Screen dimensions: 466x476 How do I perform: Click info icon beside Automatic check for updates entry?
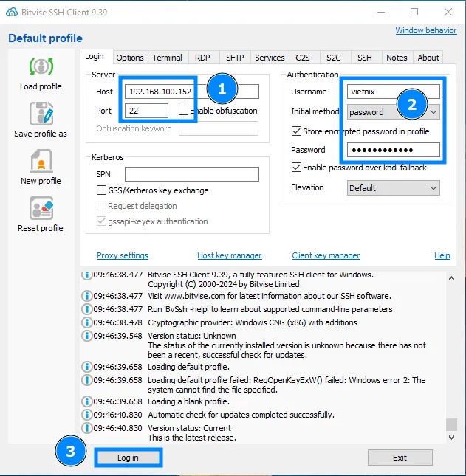pos(87,415)
